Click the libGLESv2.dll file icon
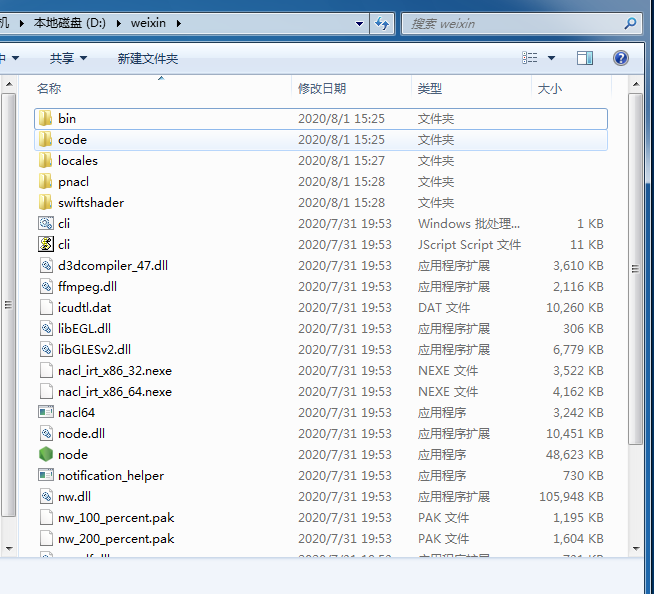Image resolution: width=654 pixels, height=594 pixels. (46, 350)
